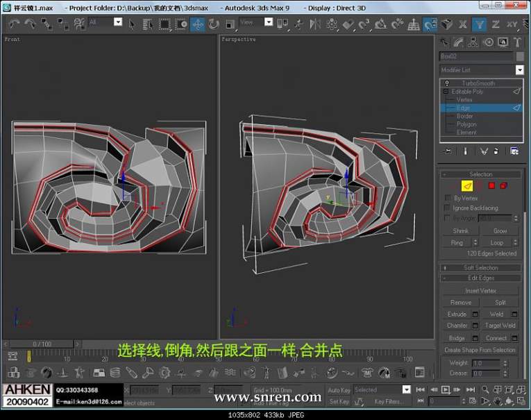Activate the Select and Move tool

(x=197, y=24)
